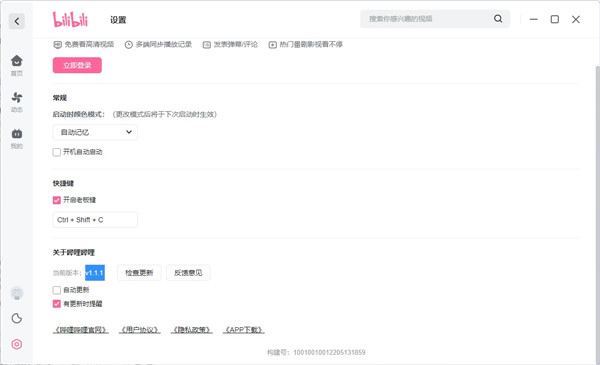Image resolution: width=600 pixels, height=365 pixels.
Task: Click the highlighted v1.1.1 version text
Action: [x=95, y=273]
